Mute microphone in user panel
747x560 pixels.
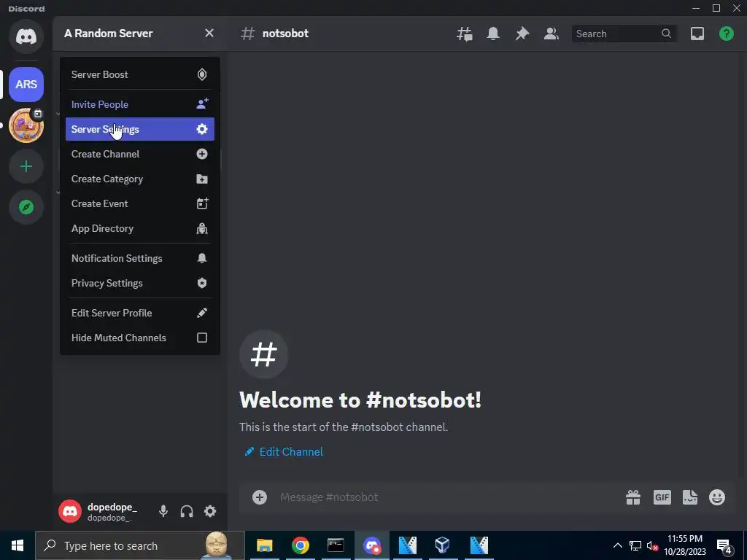(x=163, y=511)
